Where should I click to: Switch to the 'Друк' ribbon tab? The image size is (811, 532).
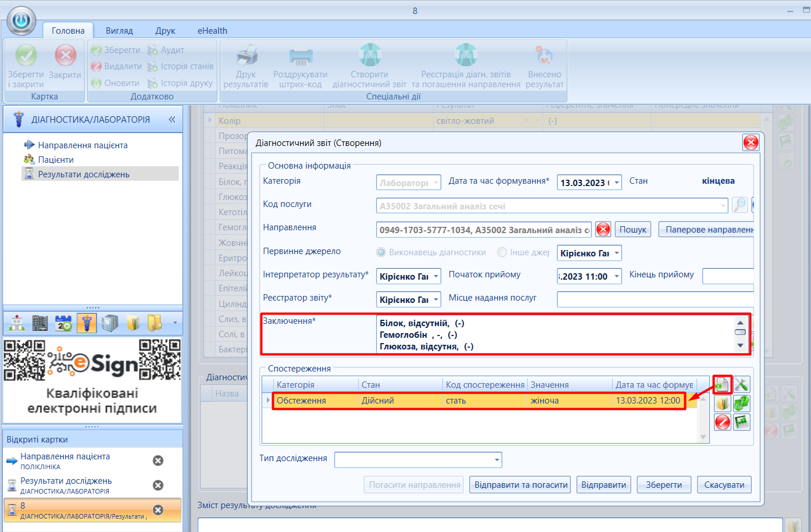click(165, 30)
